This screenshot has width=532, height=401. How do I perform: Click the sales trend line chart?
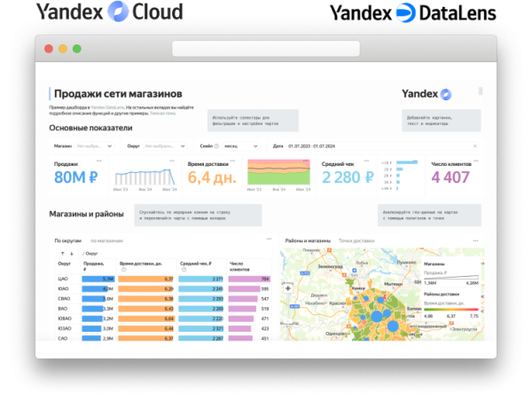(x=145, y=177)
